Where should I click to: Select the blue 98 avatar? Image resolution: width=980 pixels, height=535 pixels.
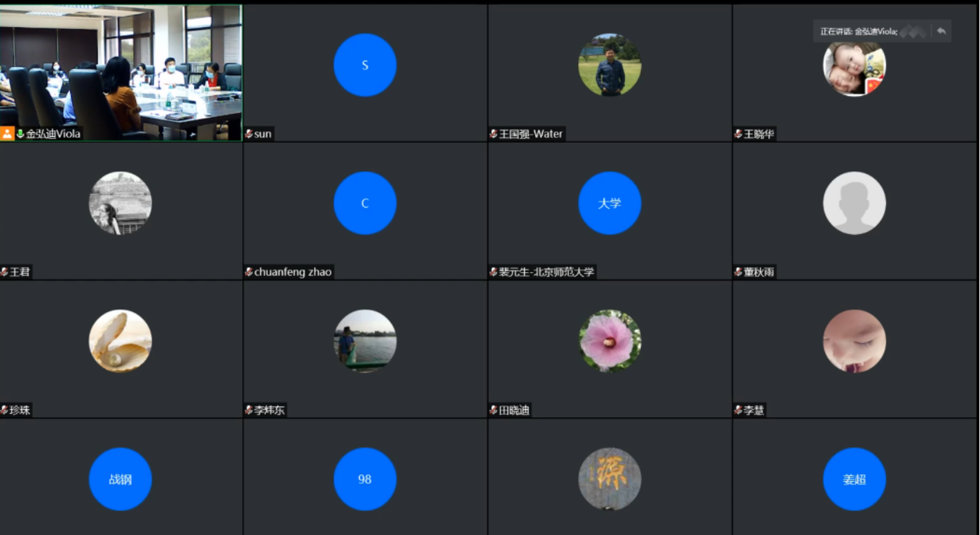pyautogui.click(x=365, y=479)
